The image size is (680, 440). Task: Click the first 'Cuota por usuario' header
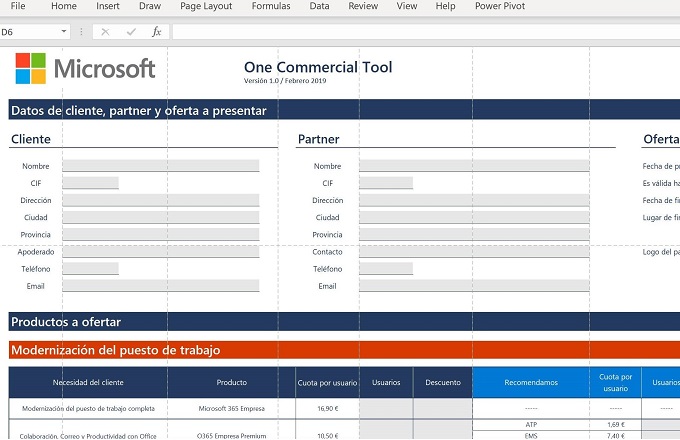click(327, 382)
